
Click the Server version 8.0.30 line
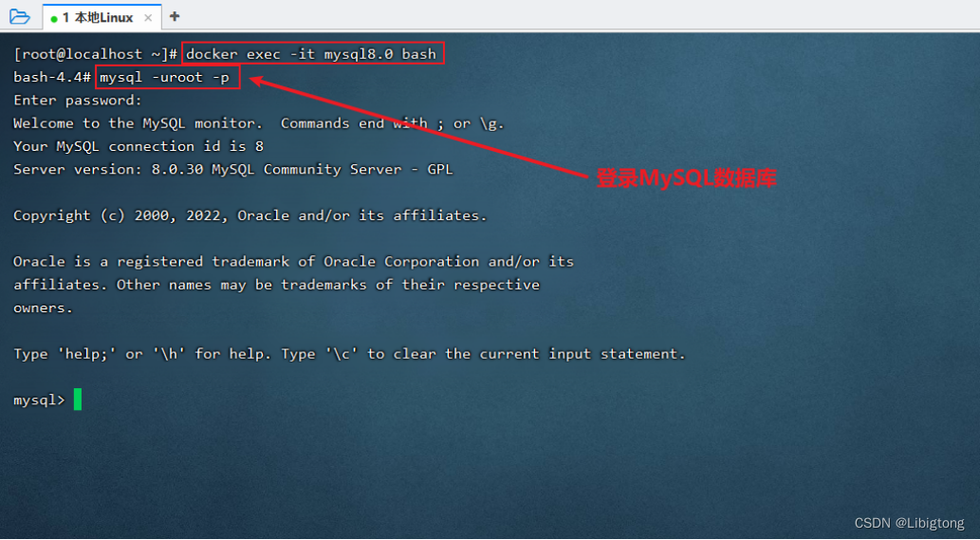pos(232,169)
